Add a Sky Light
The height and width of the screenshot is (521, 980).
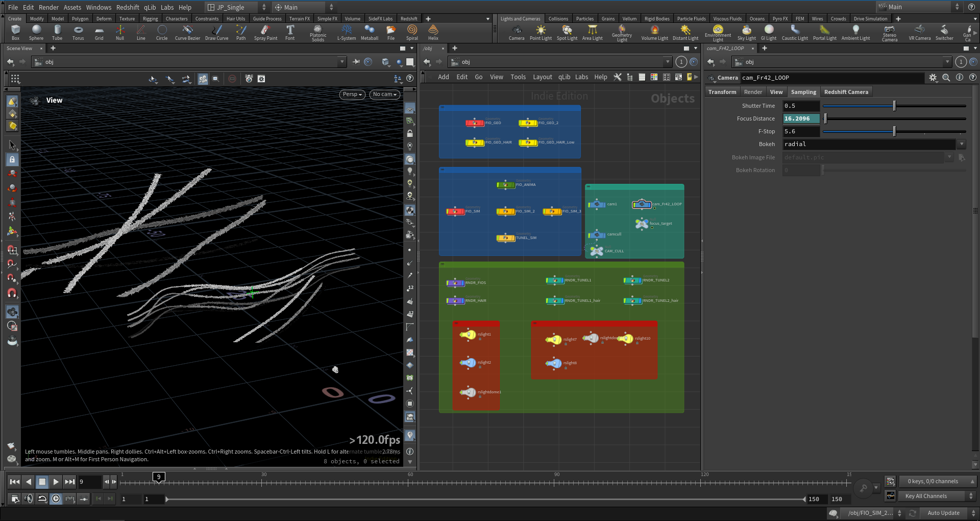tap(747, 33)
